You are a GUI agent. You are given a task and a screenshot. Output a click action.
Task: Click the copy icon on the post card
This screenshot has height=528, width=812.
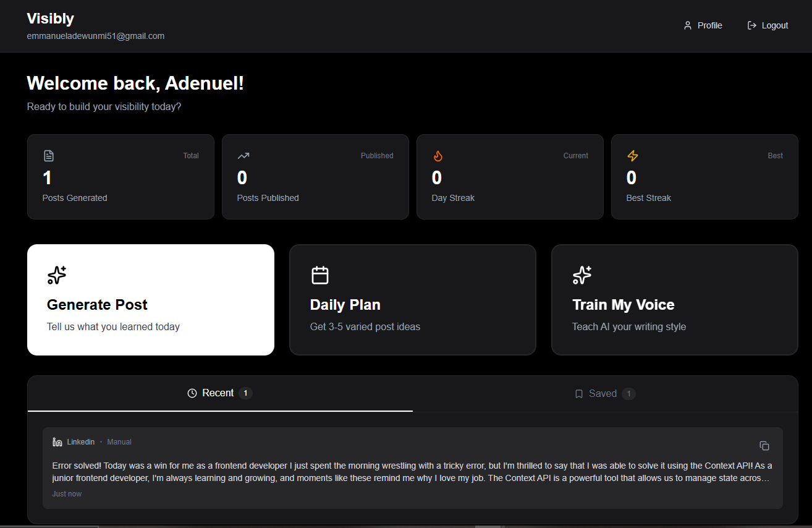point(764,446)
